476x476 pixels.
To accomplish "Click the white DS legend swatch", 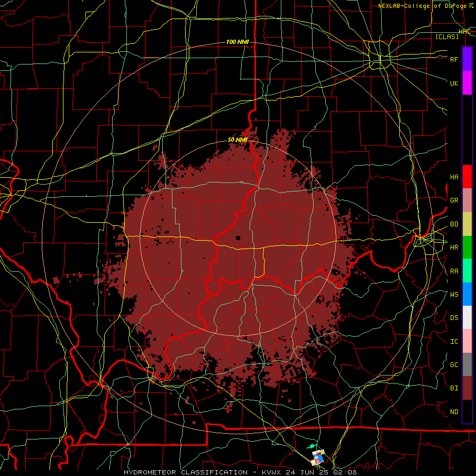I will [x=467, y=317].
